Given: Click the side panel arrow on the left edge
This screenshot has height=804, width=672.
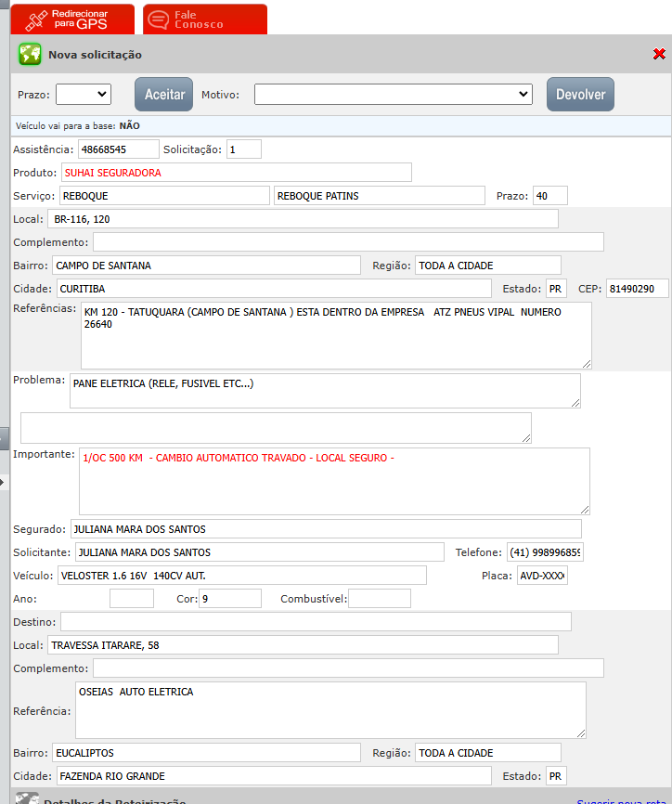Looking at the screenshot, I should (3, 482).
